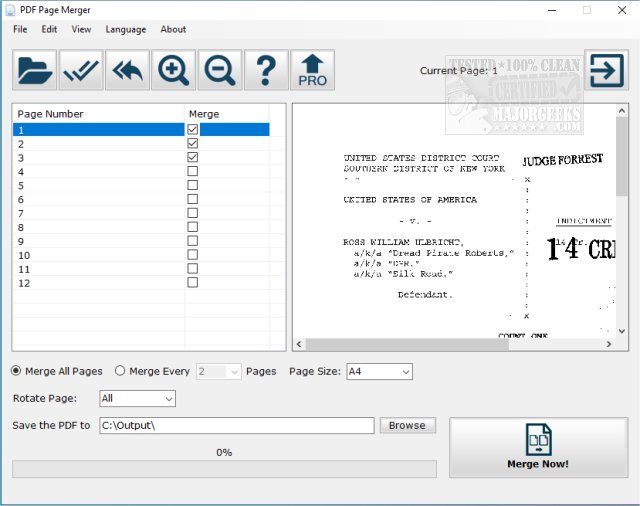Uncheck the merge checkbox for page 3
The height and width of the screenshot is (506, 640).
point(193,157)
